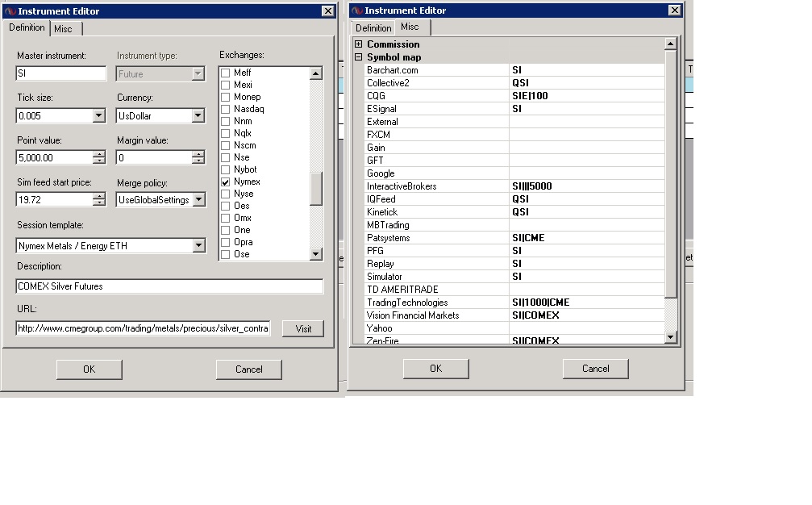Decrease Margin value with down spinner
812x505 pixels.
point(198,161)
